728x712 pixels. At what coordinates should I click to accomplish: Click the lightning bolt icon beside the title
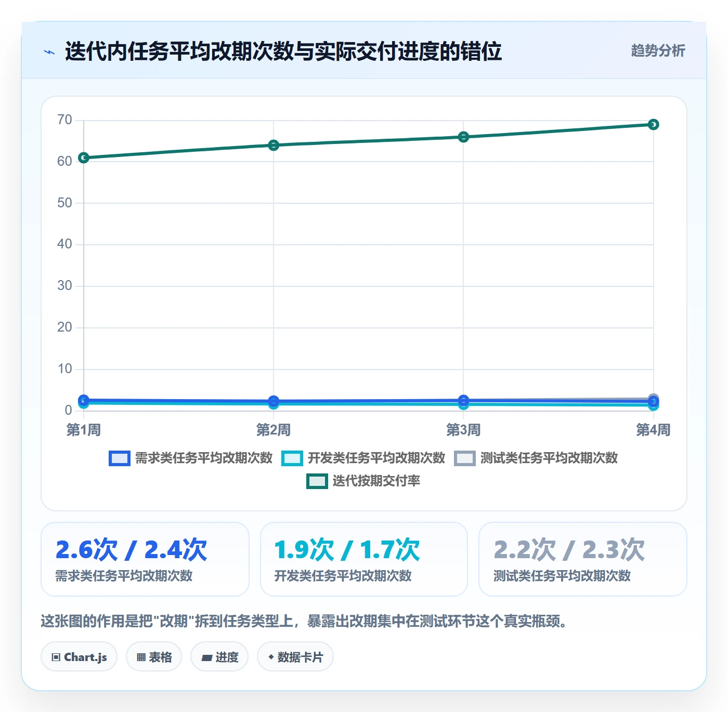[49, 52]
